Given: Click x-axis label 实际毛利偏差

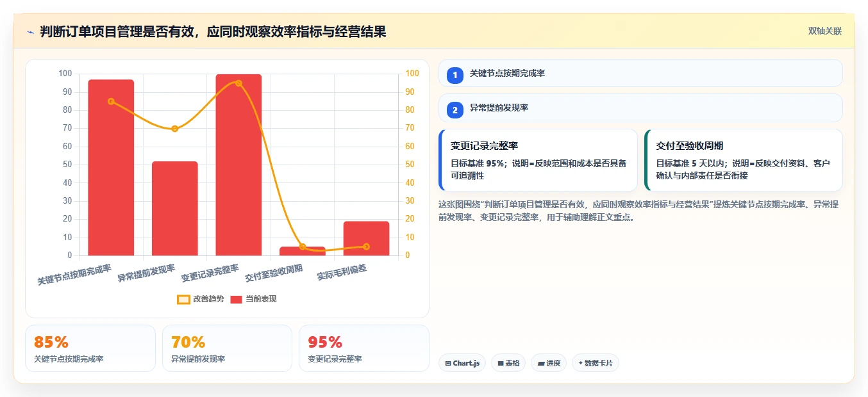Looking at the screenshot, I should pos(342,272).
